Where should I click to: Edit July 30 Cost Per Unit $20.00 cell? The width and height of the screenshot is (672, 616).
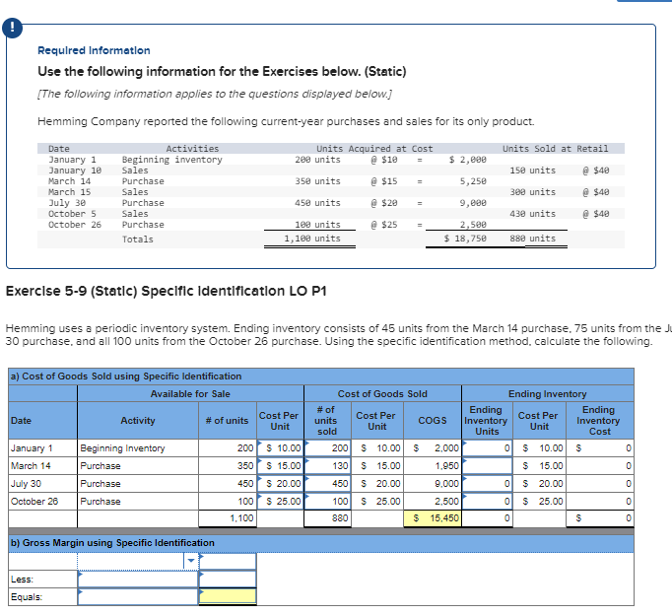[280, 484]
